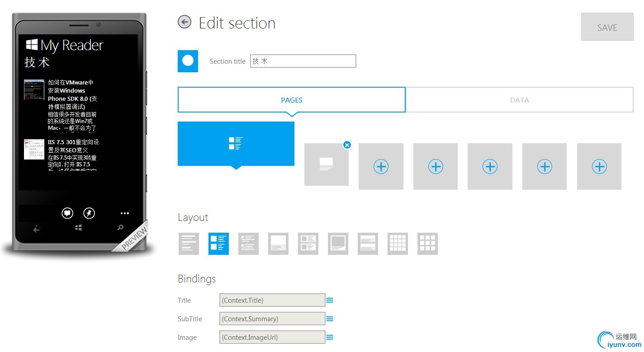Image resolution: width=644 pixels, height=352 pixels.
Task: Open the Image binding options menu
Action: click(x=330, y=337)
